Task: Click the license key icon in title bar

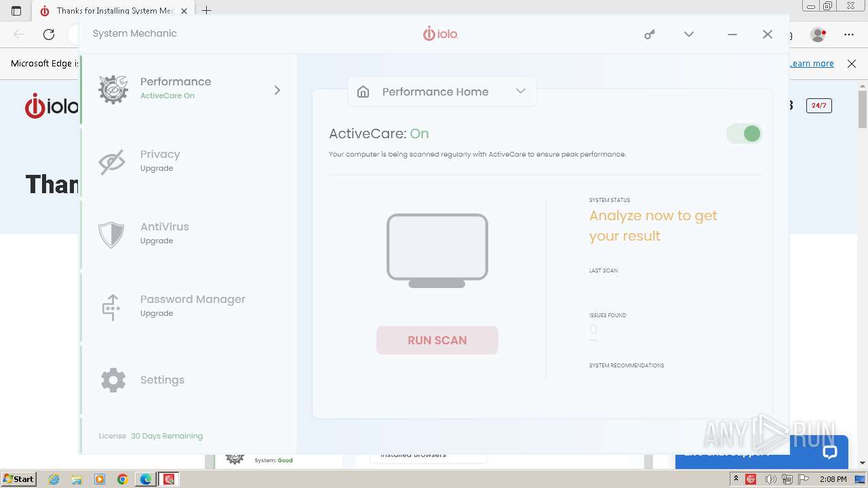Action: [650, 34]
